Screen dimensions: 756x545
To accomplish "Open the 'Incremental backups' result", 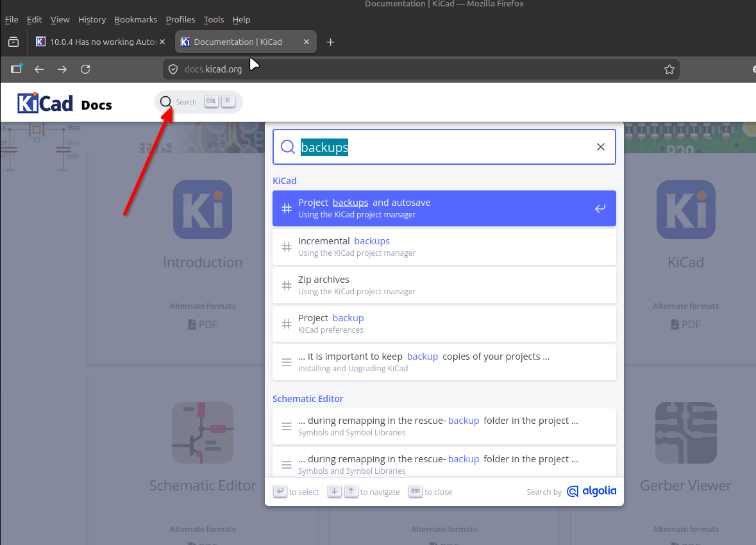I will click(444, 247).
